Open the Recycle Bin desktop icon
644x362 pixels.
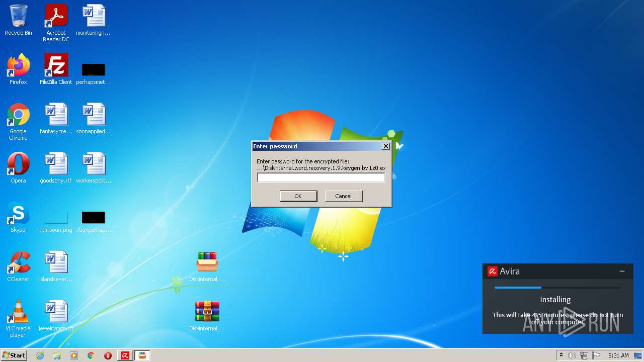18,20
